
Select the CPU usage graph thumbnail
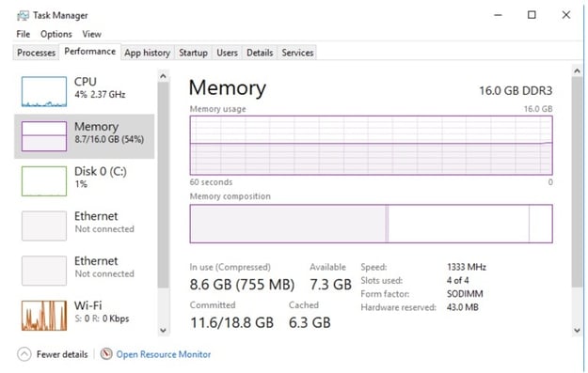tap(44, 91)
